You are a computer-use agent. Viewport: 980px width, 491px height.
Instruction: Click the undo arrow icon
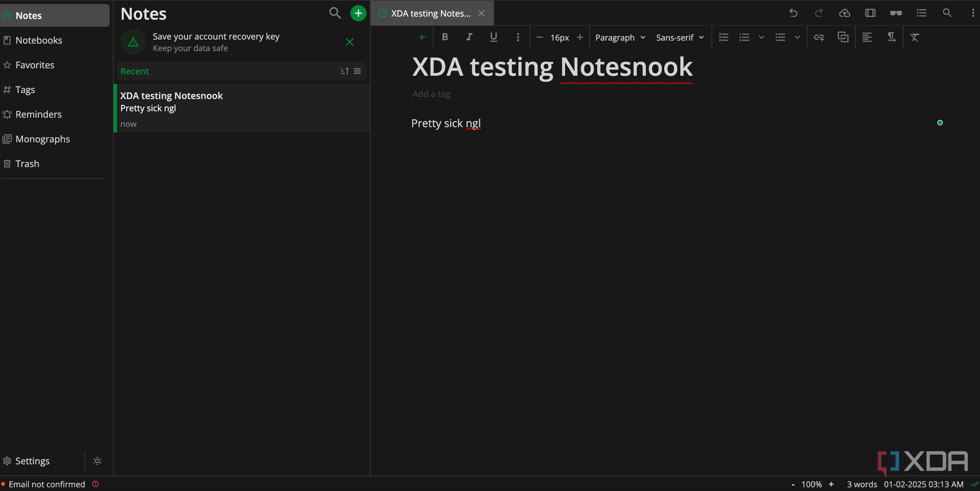[793, 13]
